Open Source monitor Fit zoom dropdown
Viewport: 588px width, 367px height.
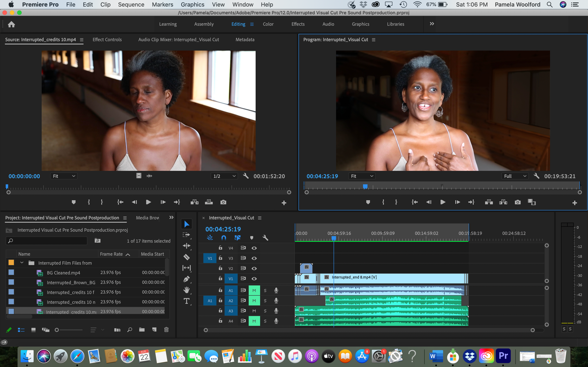pyautogui.click(x=64, y=176)
